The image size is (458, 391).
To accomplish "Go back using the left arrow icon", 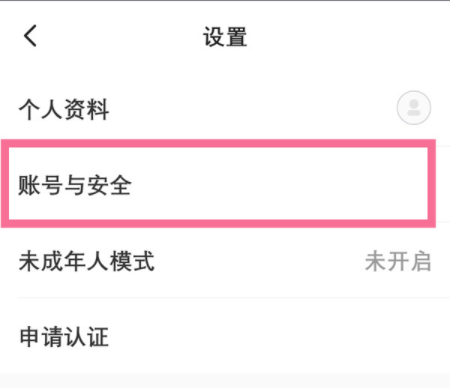I will pos(30,36).
